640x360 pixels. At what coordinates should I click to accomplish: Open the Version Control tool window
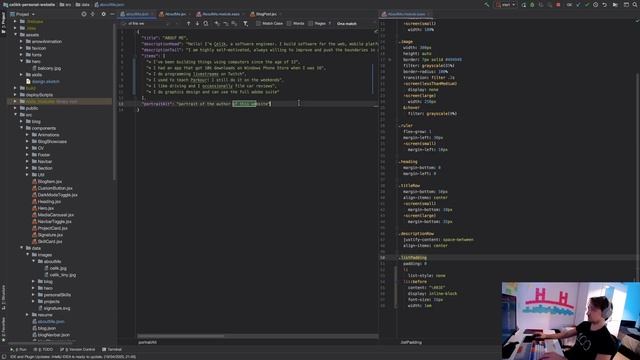78,349
